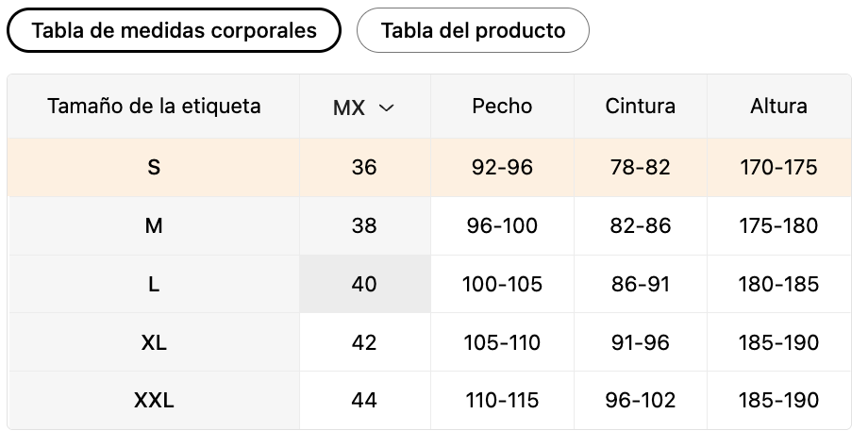
Task: Expand the MX size region dropdown
Action: 364,107
